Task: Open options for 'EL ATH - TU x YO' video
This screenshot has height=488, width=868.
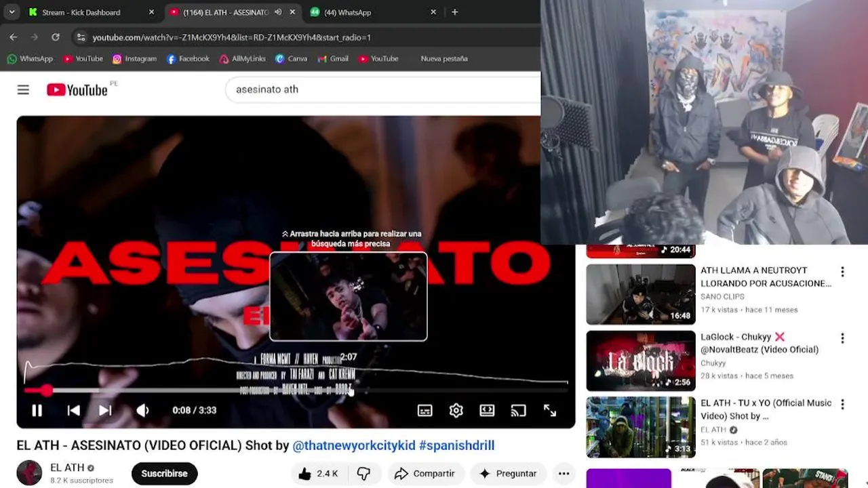Action: tap(842, 405)
